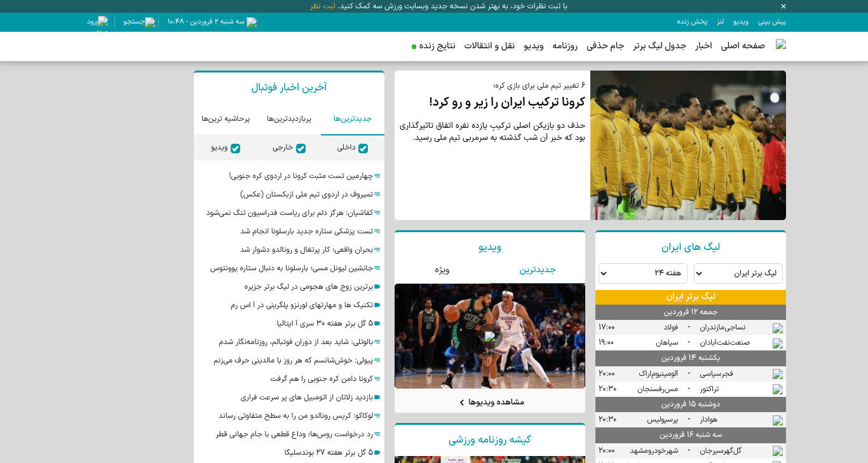Open headline کرونا ترکیب ایران را زیر و رو کرد
This screenshot has width=868, height=463.
click(x=507, y=102)
